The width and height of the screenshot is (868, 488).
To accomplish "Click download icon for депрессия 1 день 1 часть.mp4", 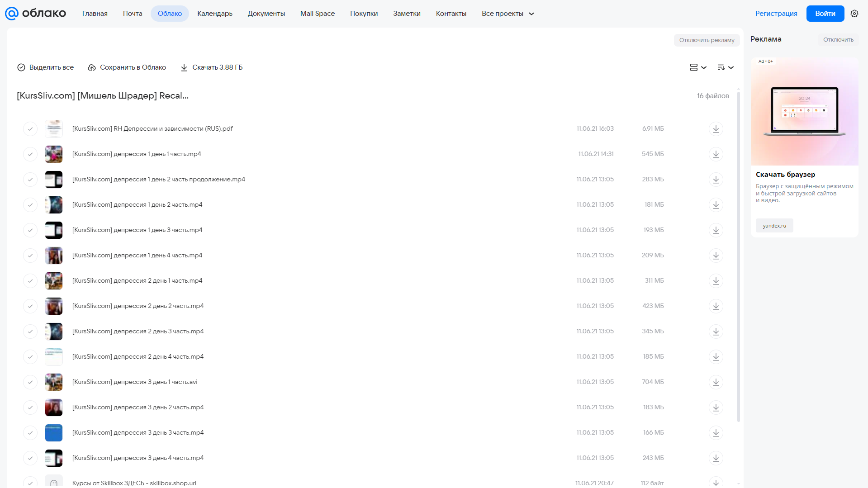I will pos(716,154).
